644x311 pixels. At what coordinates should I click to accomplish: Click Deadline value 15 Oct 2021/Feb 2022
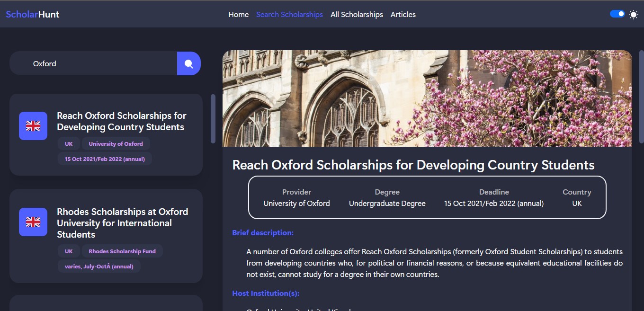(x=494, y=204)
